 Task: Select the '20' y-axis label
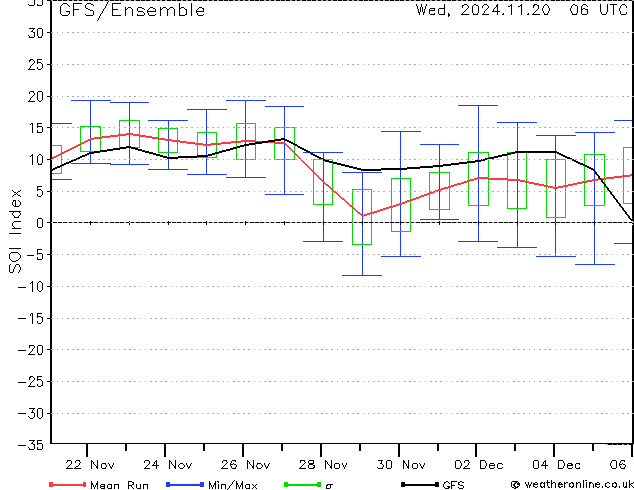coord(35,96)
